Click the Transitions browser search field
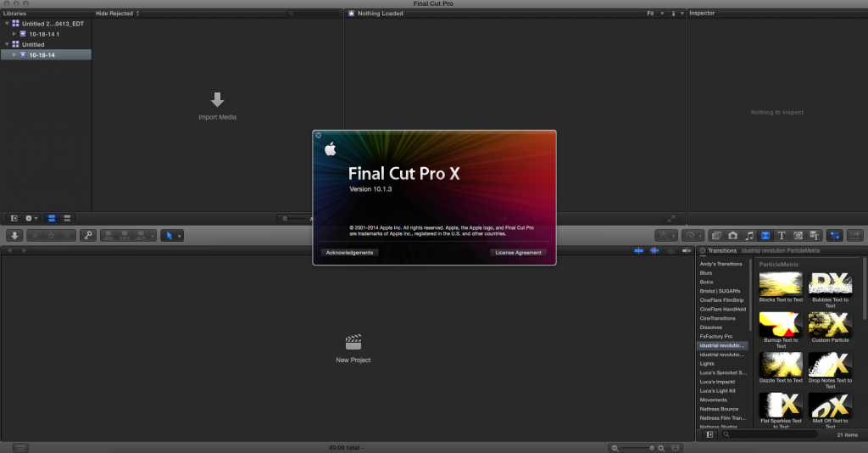 770,434
